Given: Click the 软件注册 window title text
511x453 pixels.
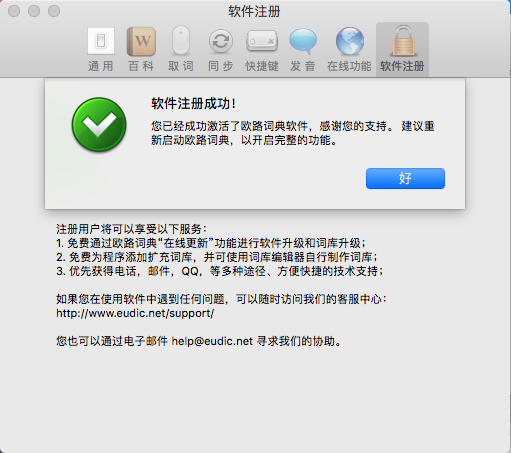Looking at the screenshot, I should coord(254,11).
